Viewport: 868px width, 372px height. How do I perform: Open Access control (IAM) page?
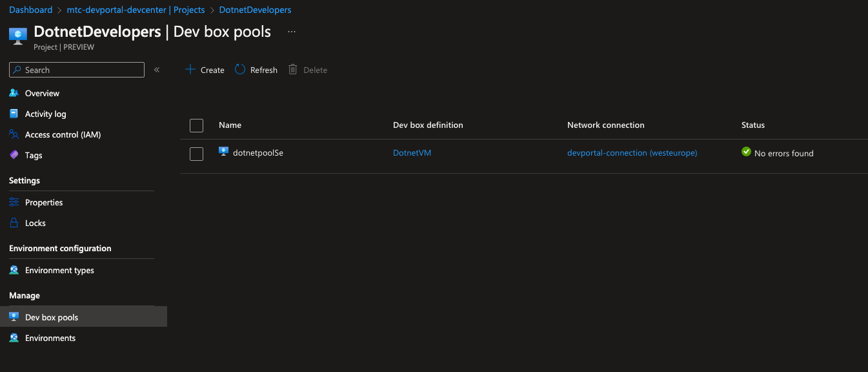point(63,134)
